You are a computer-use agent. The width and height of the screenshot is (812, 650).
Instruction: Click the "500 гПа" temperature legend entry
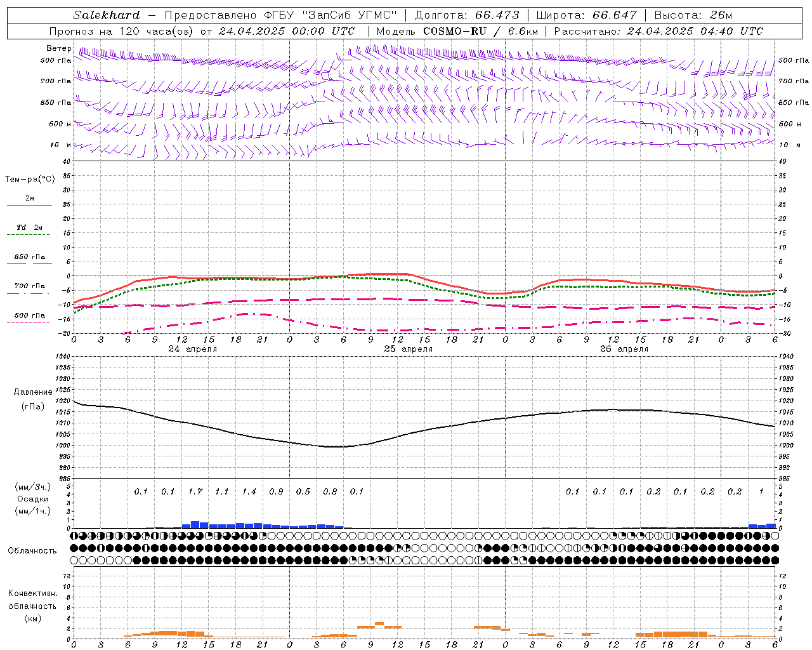point(30,315)
